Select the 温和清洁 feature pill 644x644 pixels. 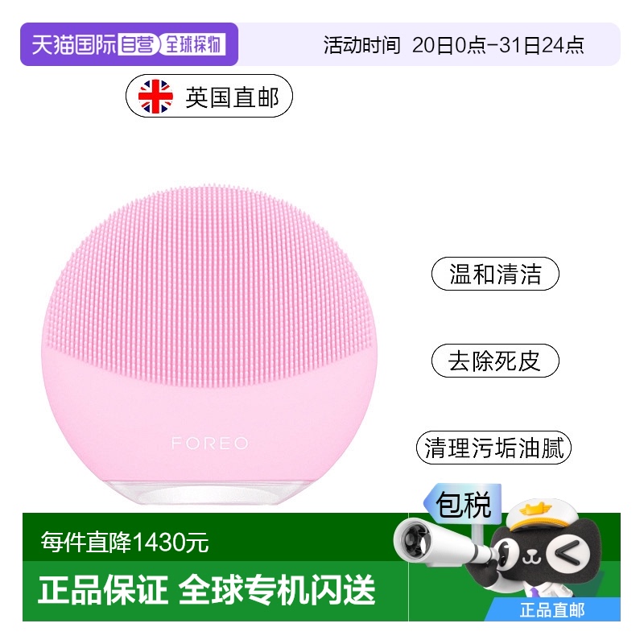(495, 274)
